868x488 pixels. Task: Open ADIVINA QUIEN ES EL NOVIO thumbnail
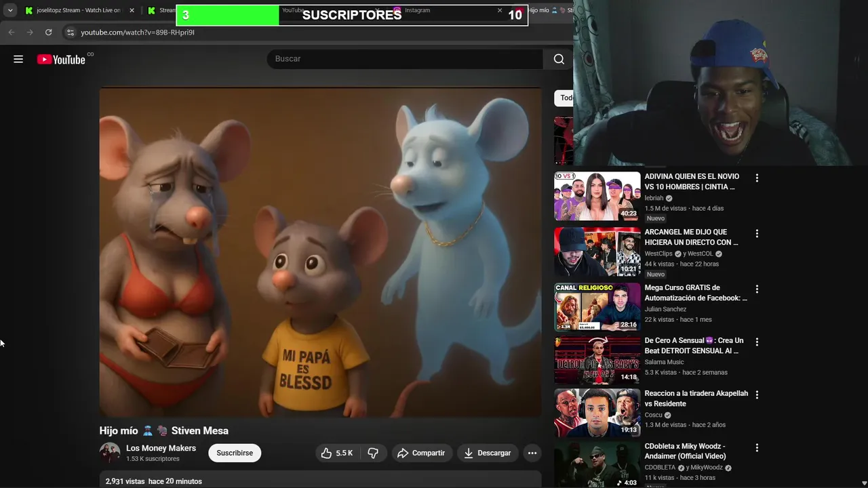click(597, 196)
